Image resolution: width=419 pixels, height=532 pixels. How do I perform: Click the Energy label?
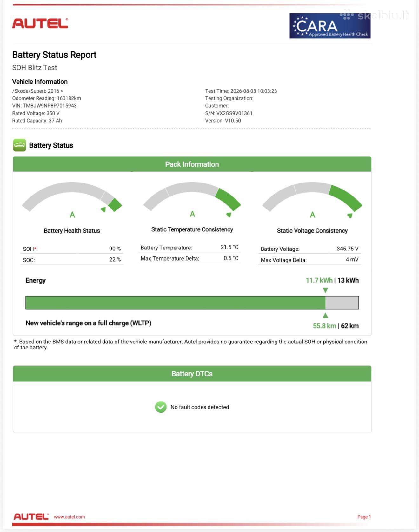pos(36,280)
